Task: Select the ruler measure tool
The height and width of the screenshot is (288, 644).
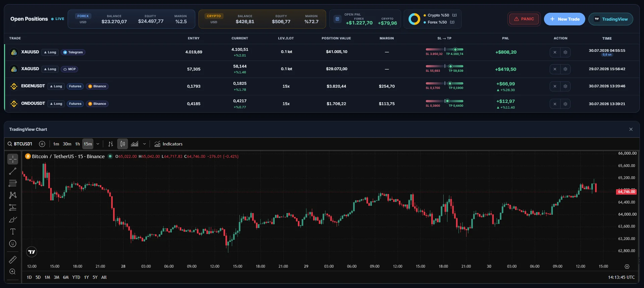Action: [13, 260]
